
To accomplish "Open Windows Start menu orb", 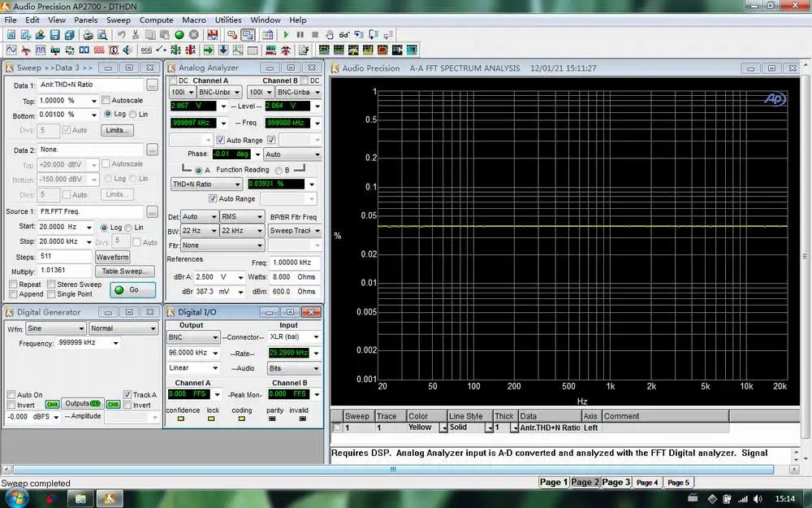I will pos(15,497).
